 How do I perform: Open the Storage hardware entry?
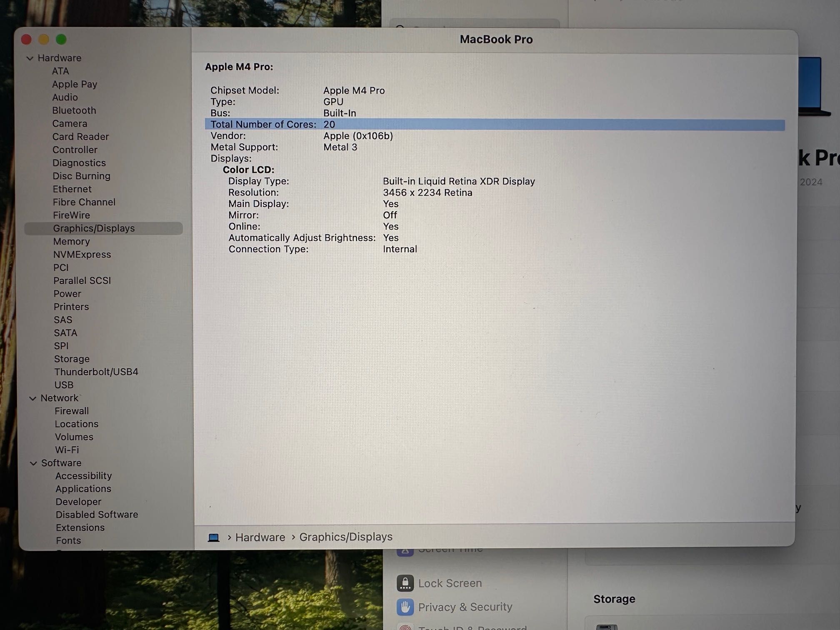tap(72, 359)
